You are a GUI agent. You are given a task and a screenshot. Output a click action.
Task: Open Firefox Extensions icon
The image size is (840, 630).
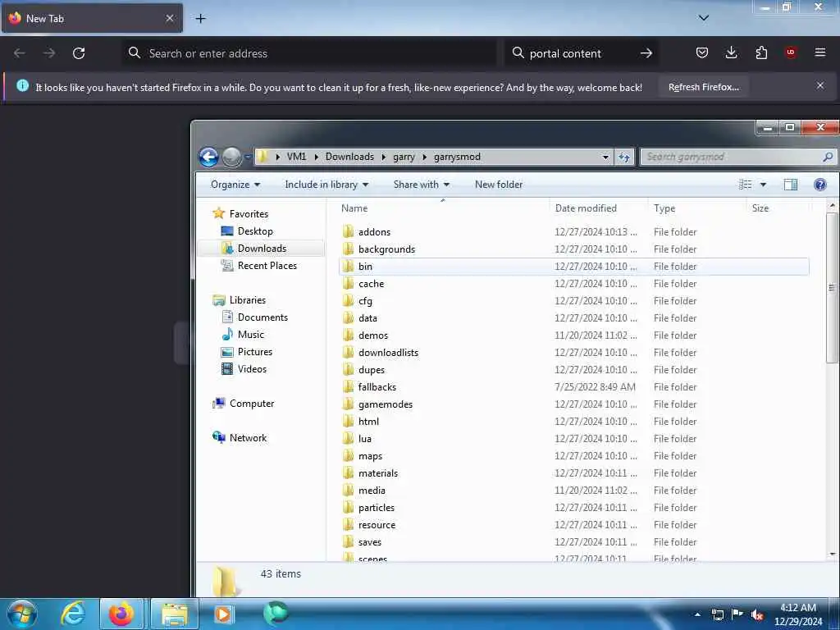pos(761,52)
